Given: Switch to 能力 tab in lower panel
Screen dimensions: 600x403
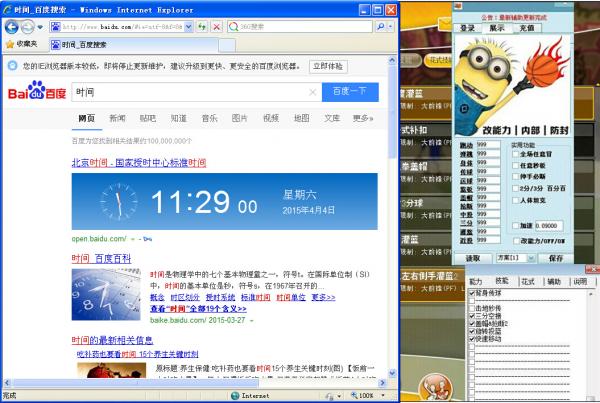Looking at the screenshot, I should 476,282.
